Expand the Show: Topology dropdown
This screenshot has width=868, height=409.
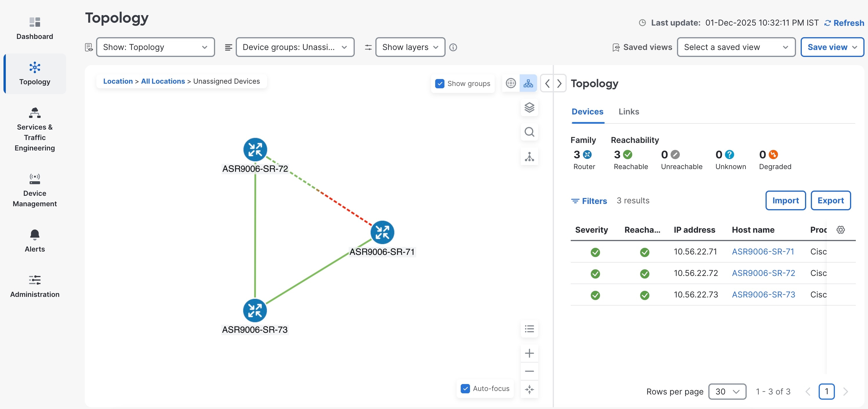click(155, 47)
